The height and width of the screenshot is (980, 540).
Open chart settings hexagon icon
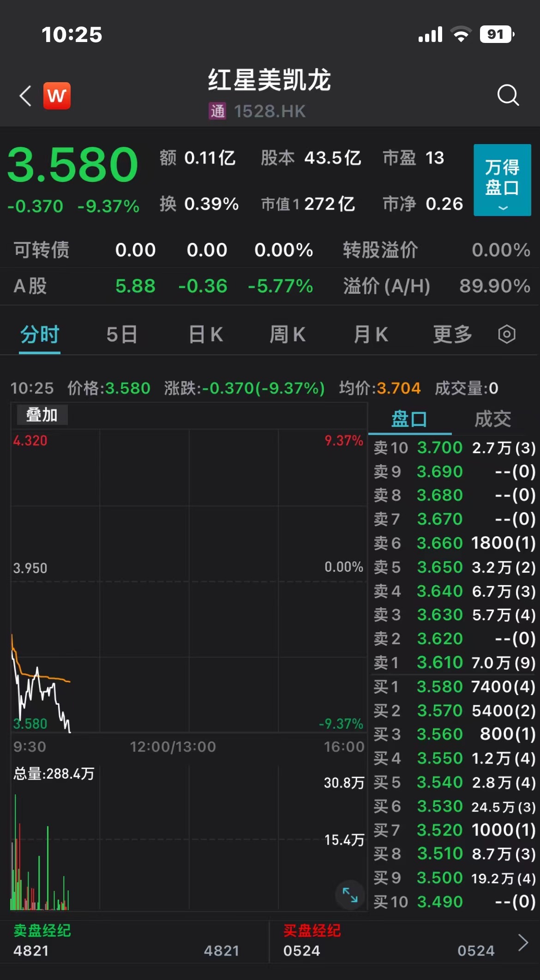click(x=506, y=334)
